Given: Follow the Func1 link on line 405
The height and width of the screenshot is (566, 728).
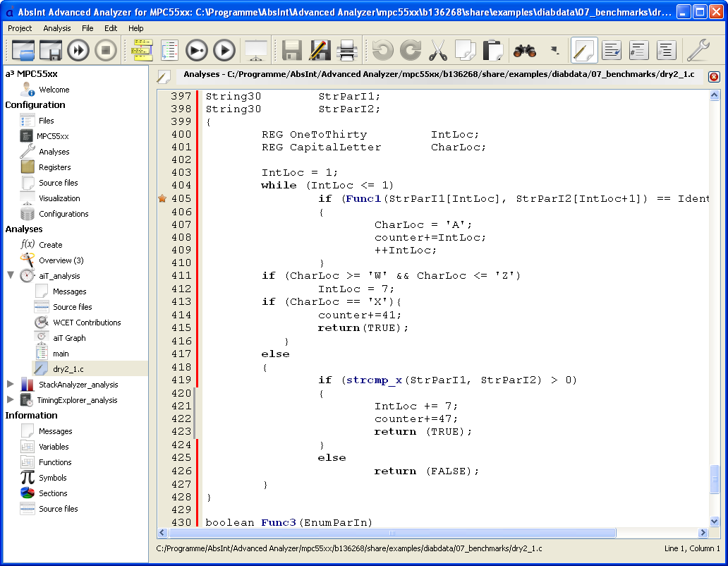Looking at the screenshot, I should tap(363, 199).
